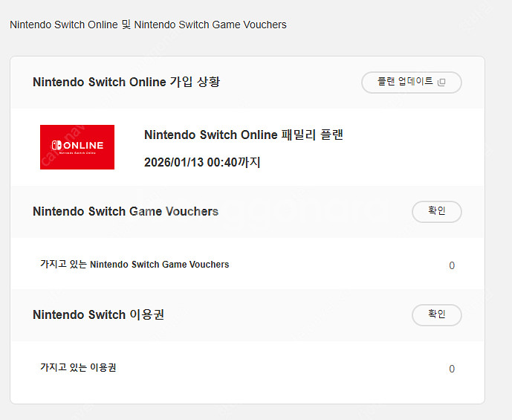The image size is (512, 420).
Task: Select the Nintendo Switch Game Vouchers heading
Action: pyautogui.click(x=126, y=212)
